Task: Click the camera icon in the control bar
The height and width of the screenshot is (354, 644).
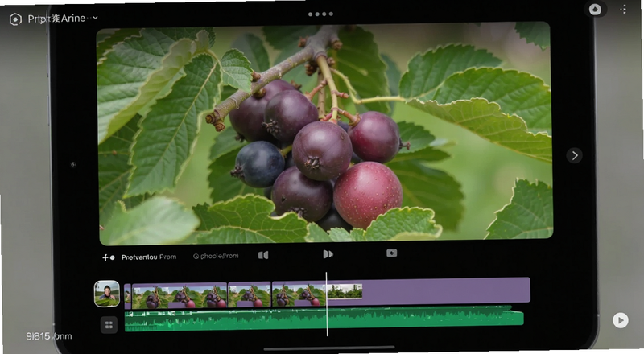Action: tap(391, 253)
